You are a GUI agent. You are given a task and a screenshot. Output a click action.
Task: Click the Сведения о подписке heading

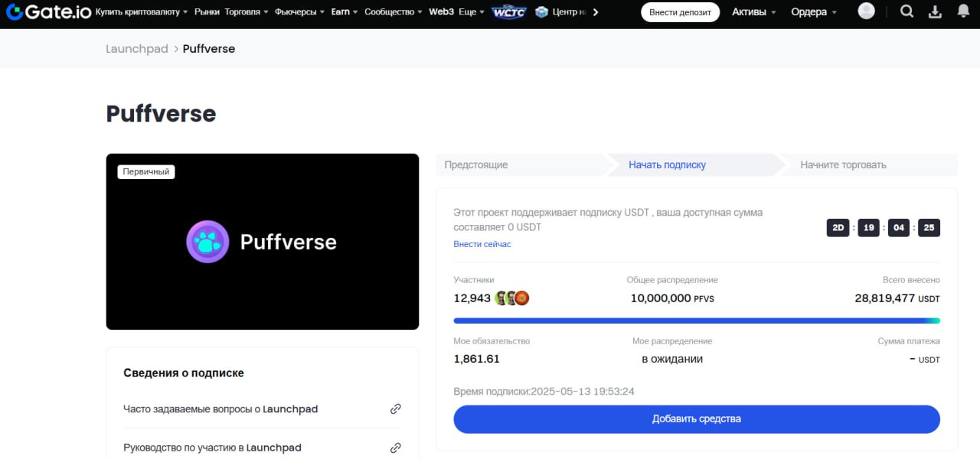click(184, 373)
